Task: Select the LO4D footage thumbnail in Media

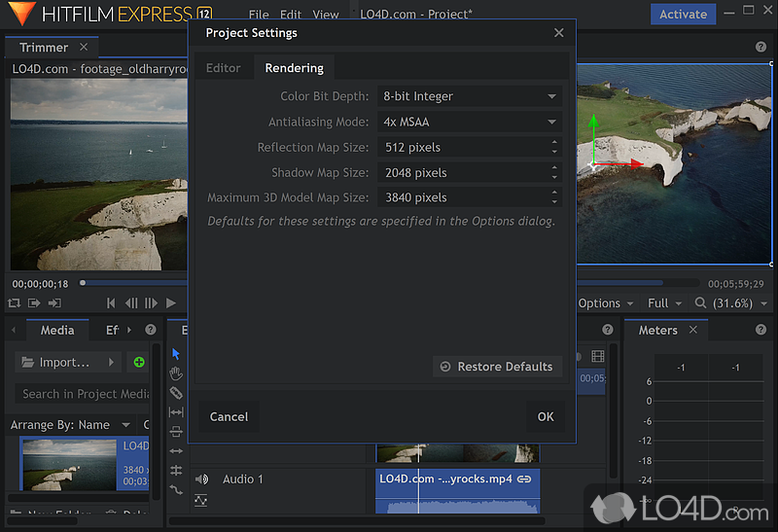Action: [x=69, y=464]
